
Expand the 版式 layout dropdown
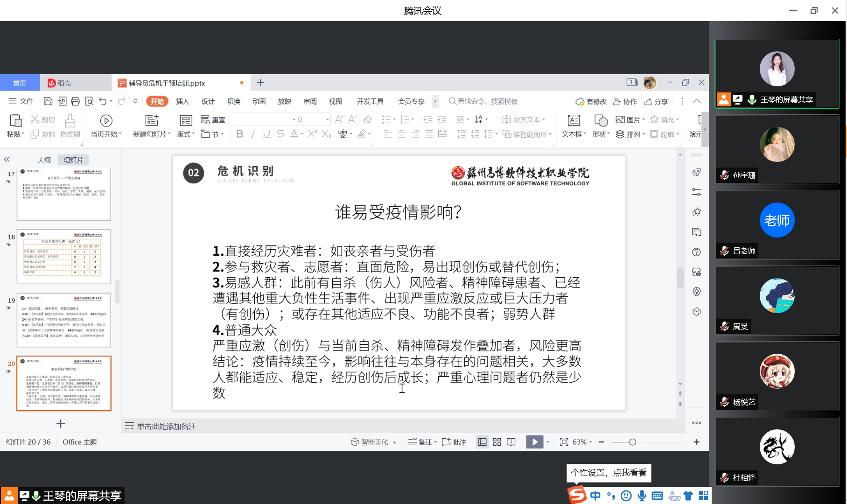[x=186, y=134]
